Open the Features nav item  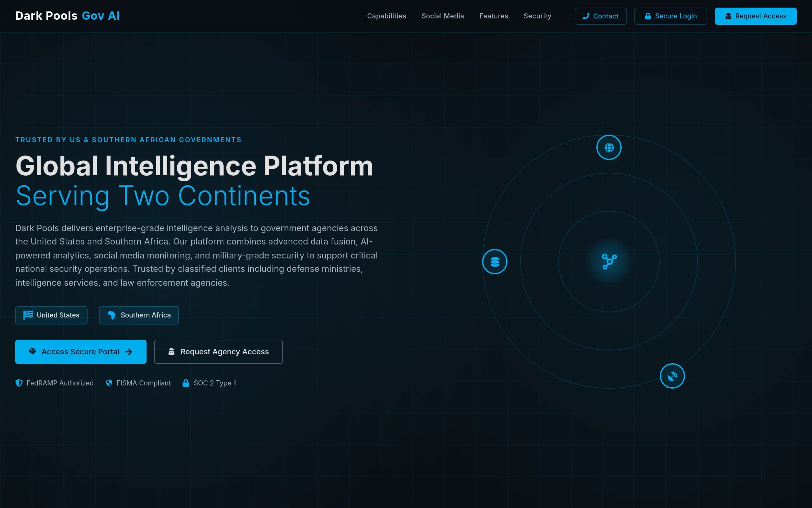[x=494, y=16]
